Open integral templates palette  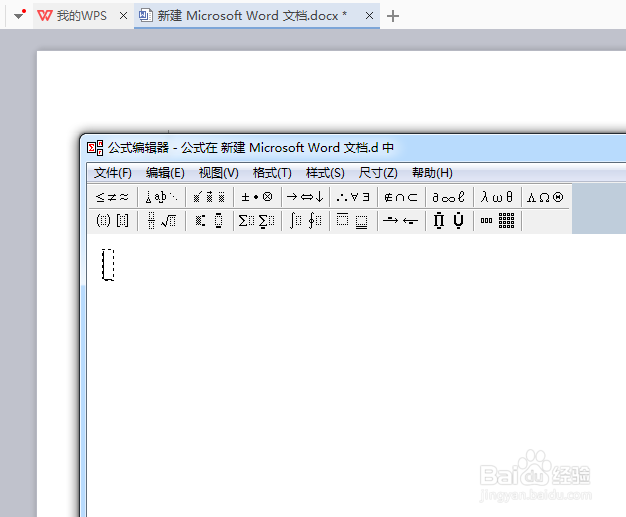click(x=305, y=220)
